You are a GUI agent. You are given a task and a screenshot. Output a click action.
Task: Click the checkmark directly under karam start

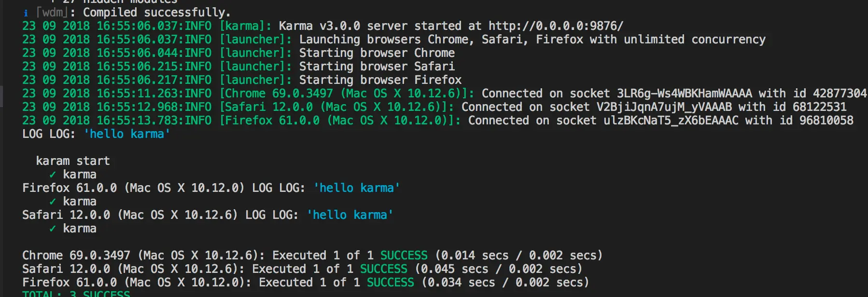click(x=53, y=175)
